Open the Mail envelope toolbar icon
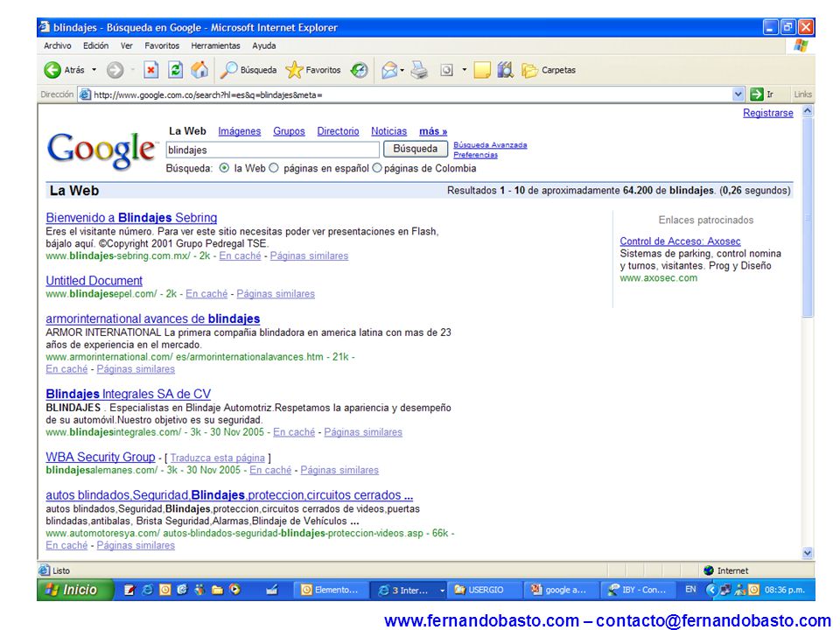 (x=389, y=70)
